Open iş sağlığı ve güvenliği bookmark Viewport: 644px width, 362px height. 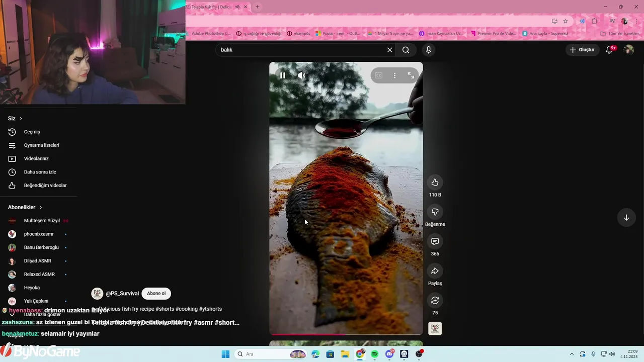(x=259, y=34)
